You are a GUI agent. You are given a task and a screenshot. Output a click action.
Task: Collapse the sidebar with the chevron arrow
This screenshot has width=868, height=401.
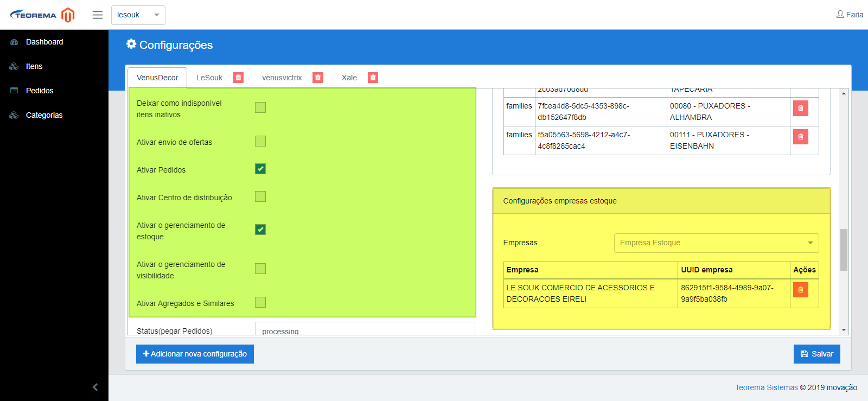pos(95,387)
